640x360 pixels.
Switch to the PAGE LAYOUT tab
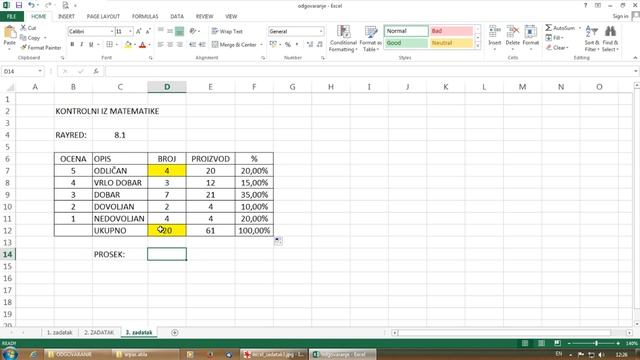(103, 16)
